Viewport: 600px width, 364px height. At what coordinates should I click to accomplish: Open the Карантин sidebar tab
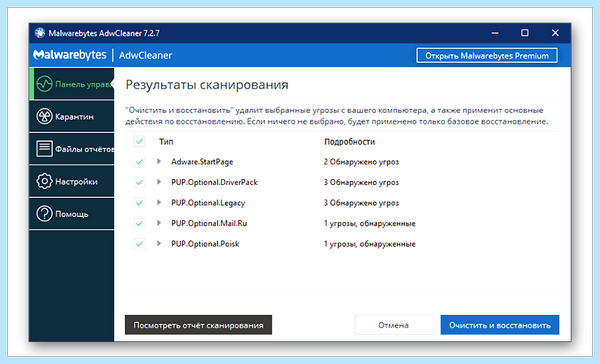tap(72, 116)
